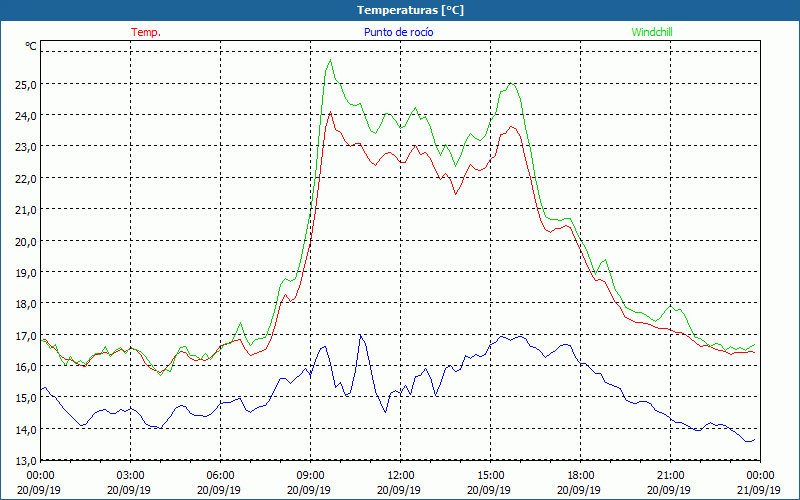Click the '03:00' time axis label

point(131,475)
